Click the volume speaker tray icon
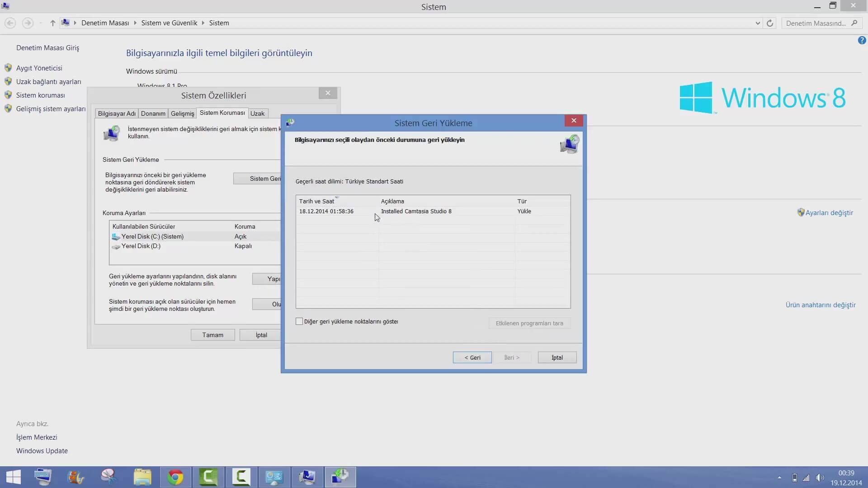 (x=820, y=478)
